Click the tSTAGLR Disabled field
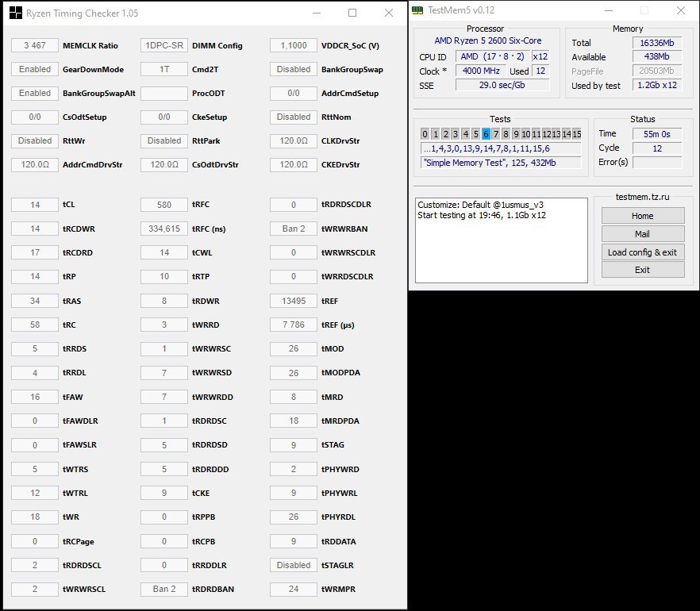The width and height of the screenshot is (700, 611). 294,565
